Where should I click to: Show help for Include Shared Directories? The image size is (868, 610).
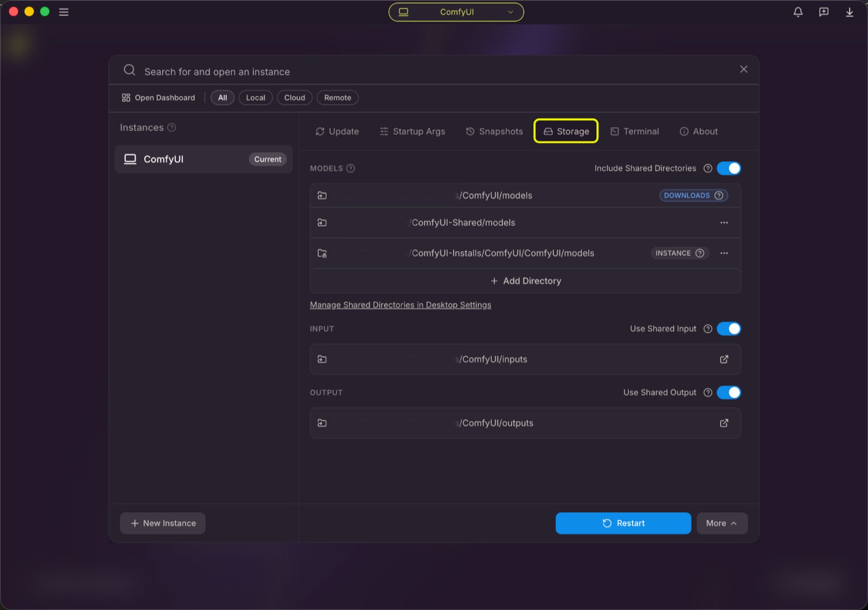(x=707, y=168)
